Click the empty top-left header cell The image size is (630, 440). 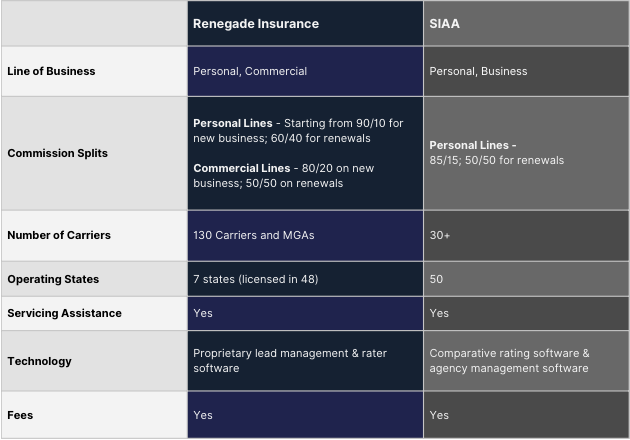(93, 23)
